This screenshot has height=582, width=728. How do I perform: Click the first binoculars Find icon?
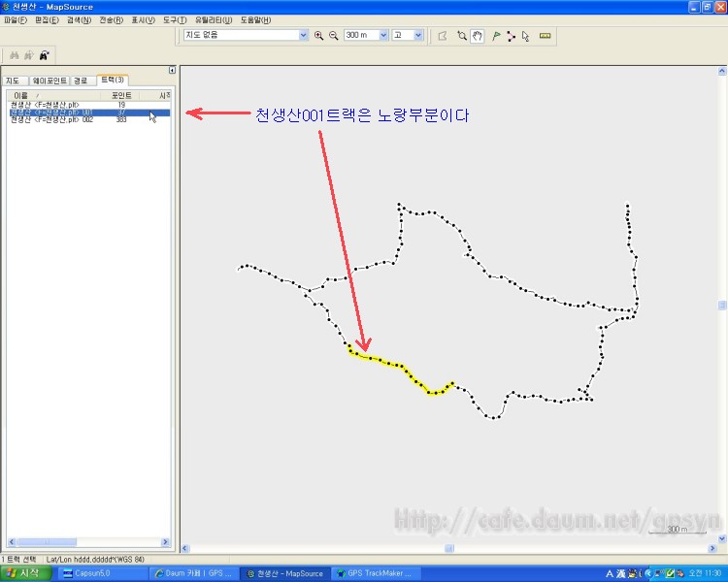[15, 55]
